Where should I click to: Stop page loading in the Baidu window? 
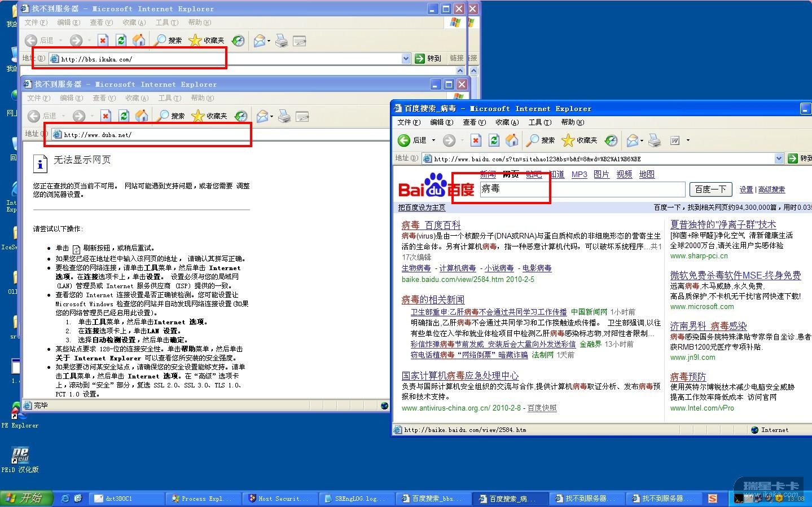pos(476,140)
